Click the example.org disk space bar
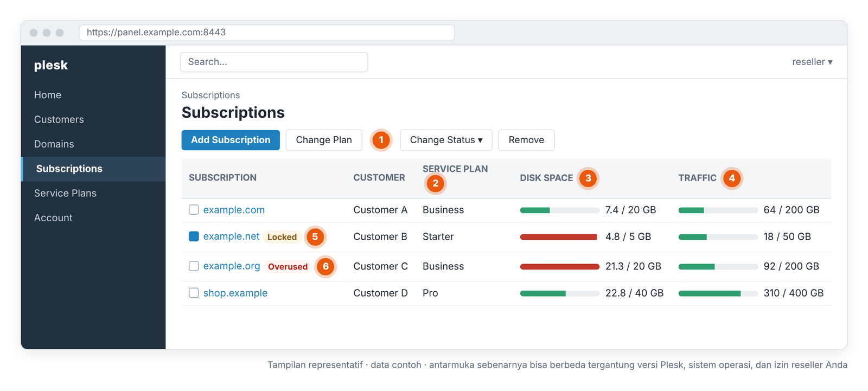Screen dimensions: 868x391 pos(559,267)
